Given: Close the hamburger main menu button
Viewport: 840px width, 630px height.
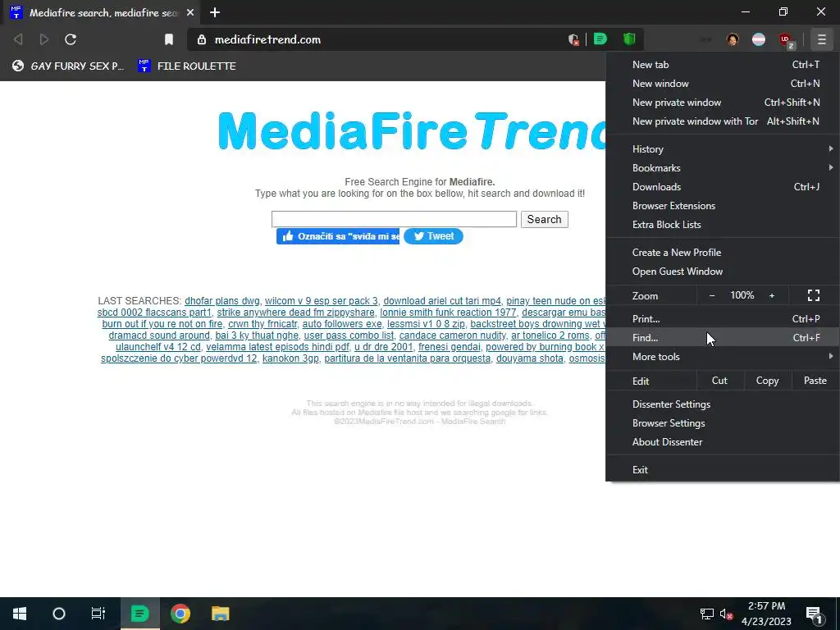Looking at the screenshot, I should 822,39.
